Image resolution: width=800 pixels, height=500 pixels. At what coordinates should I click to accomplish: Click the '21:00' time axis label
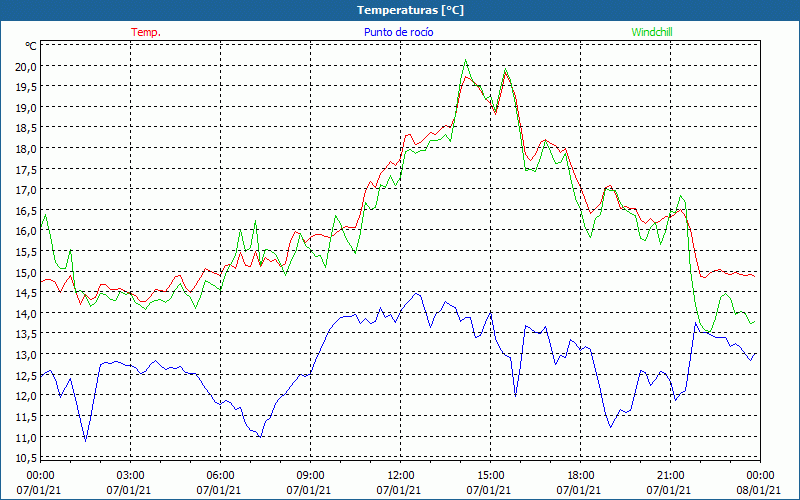670,476
